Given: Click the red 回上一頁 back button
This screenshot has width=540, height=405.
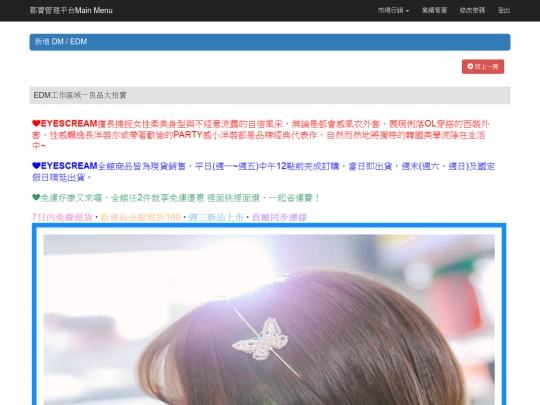Looking at the screenshot, I should tap(482, 66).
